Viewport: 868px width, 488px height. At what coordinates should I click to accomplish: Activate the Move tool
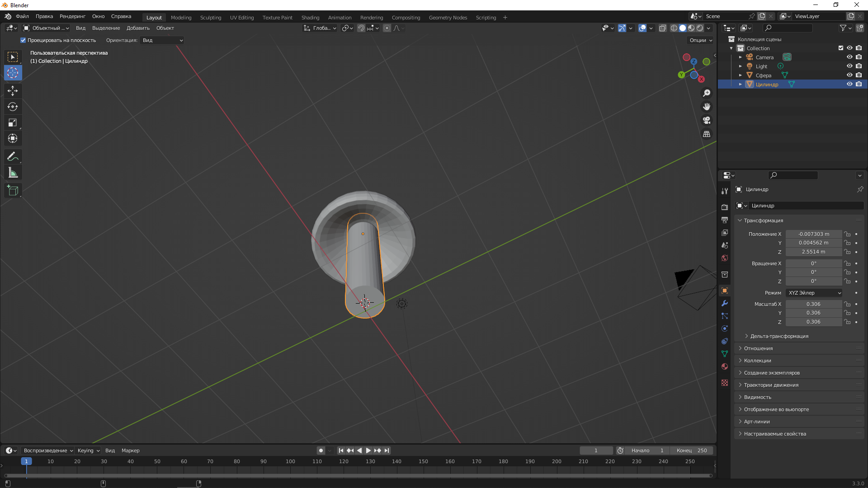click(13, 91)
